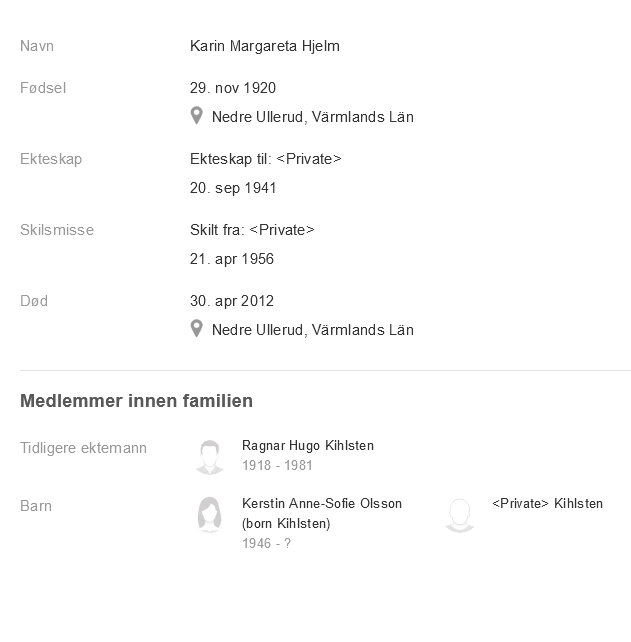Click the name Karin Margareta Hjelm

point(265,46)
